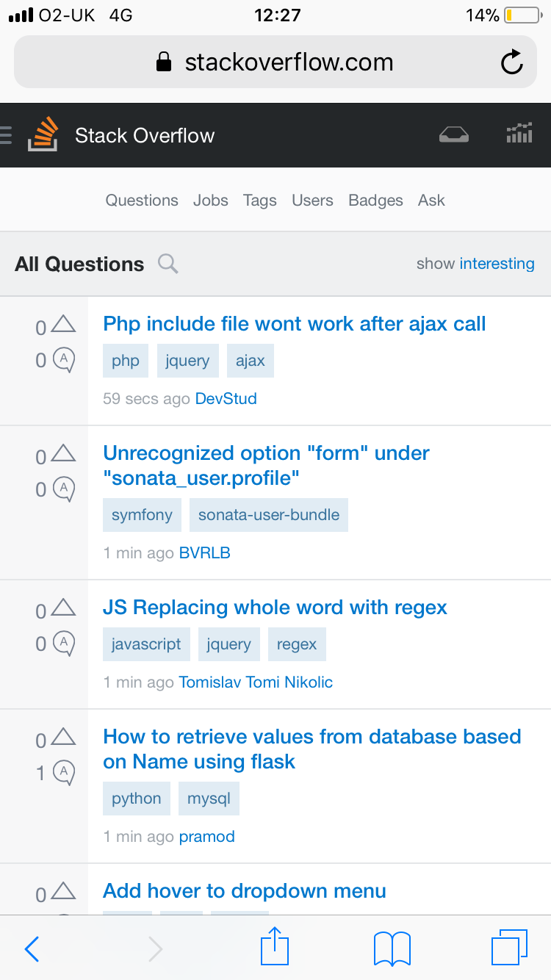551x980 pixels.
Task: Upvote the Php include file question
Action: (x=64, y=323)
